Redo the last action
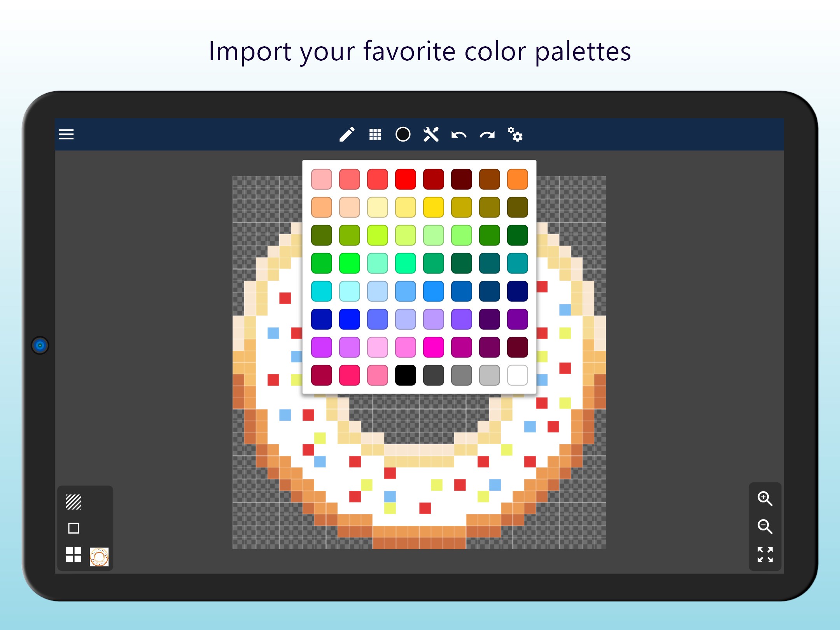840x630 pixels. [x=487, y=135]
